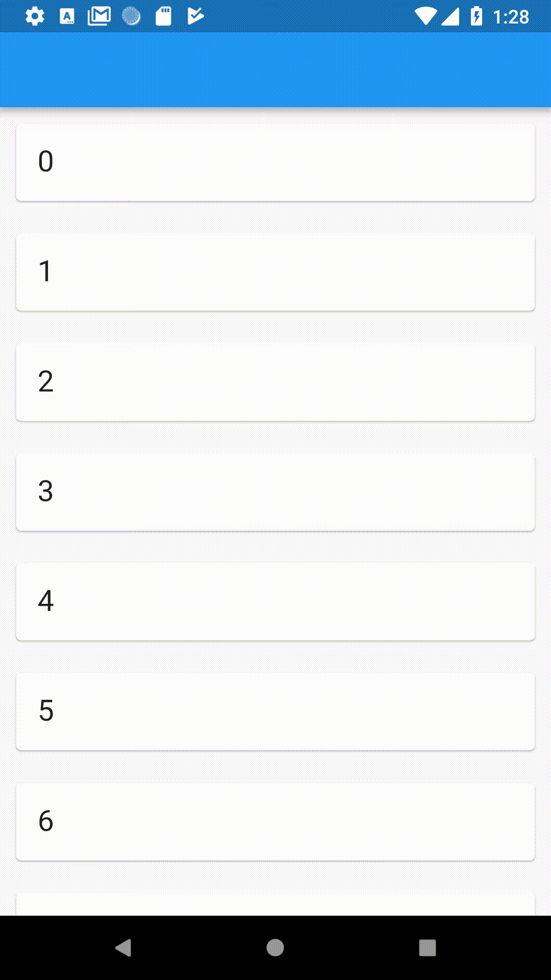Tap the SD card notification icon
This screenshot has height=980, width=551.
tap(164, 16)
